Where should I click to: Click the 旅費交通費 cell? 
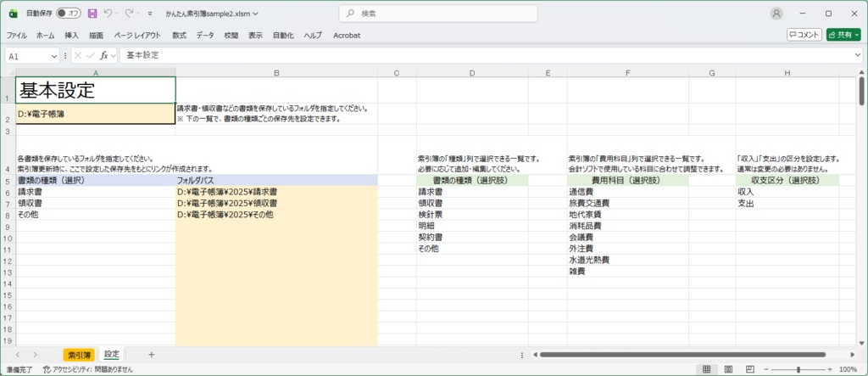click(628, 203)
